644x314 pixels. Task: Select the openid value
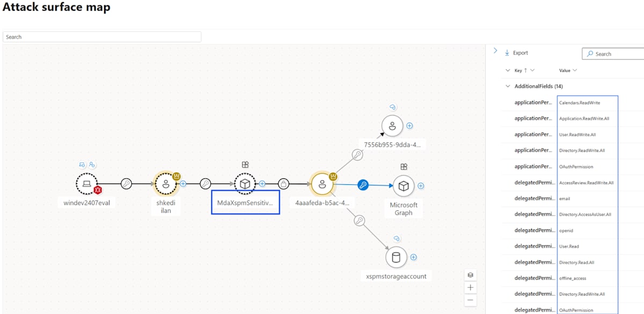(565, 230)
